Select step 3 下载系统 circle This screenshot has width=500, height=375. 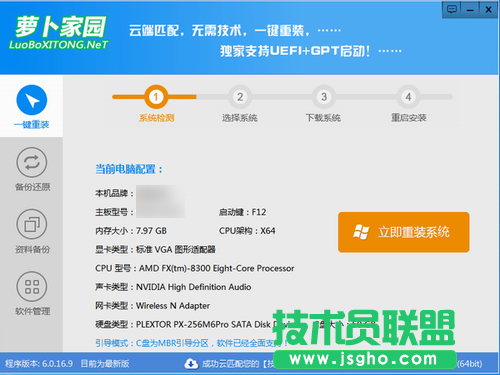[324, 97]
